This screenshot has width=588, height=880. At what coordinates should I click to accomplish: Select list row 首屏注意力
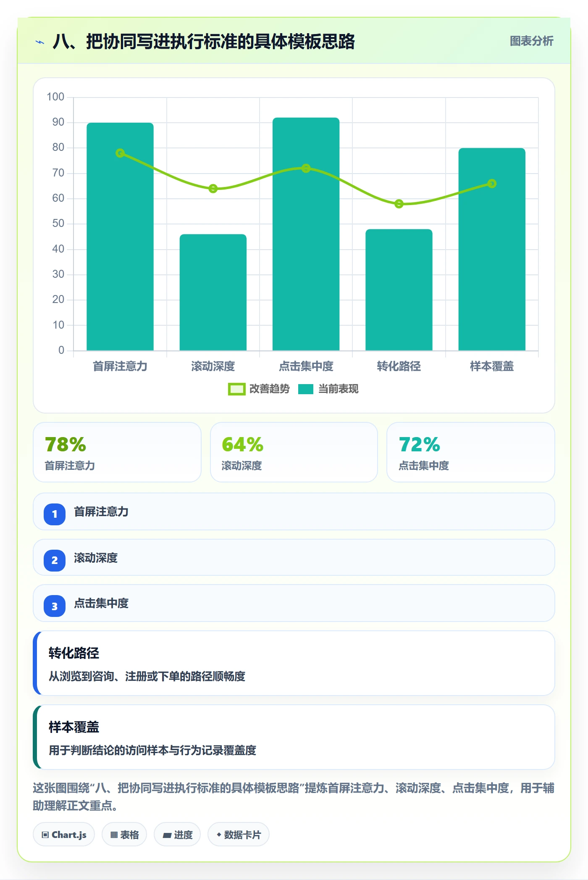click(x=294, y=511)
